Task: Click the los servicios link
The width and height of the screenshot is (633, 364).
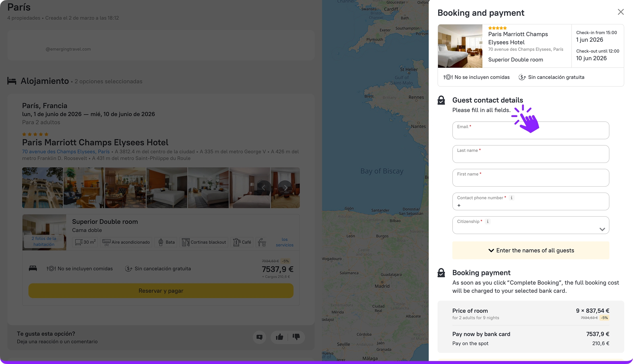Action: (285, 242)
